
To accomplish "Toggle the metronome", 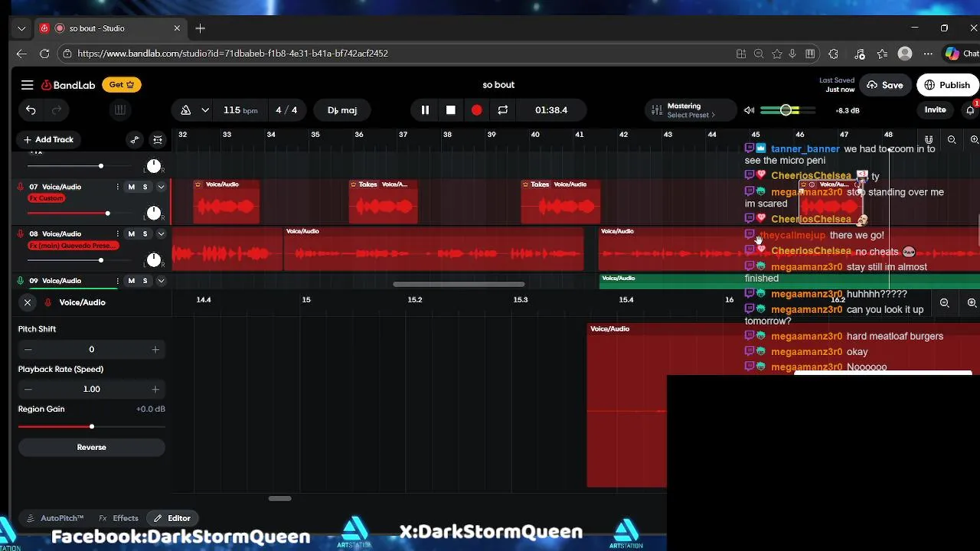I will point(185,110).
